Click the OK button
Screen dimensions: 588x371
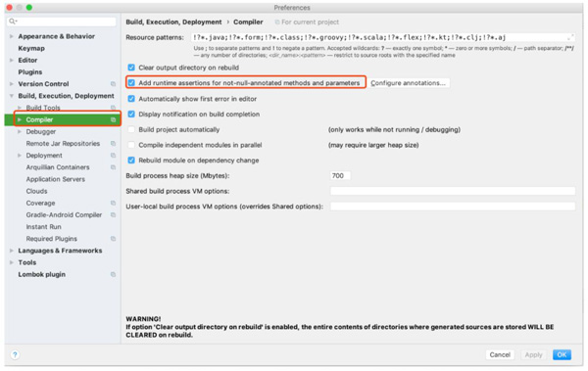point(562,354)
